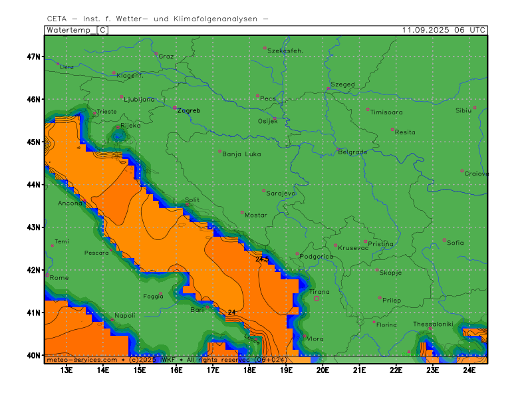Click the 40N latitude axis label
Image resolution: width=532 pixels, height=399 pixels.
pyautogui.click(x=34, y=355)
